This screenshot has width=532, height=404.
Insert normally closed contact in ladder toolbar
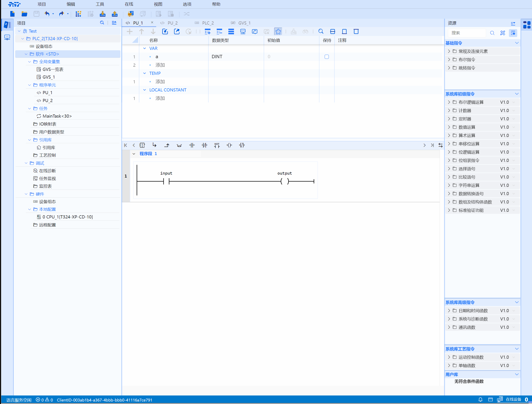click(204, 145)
